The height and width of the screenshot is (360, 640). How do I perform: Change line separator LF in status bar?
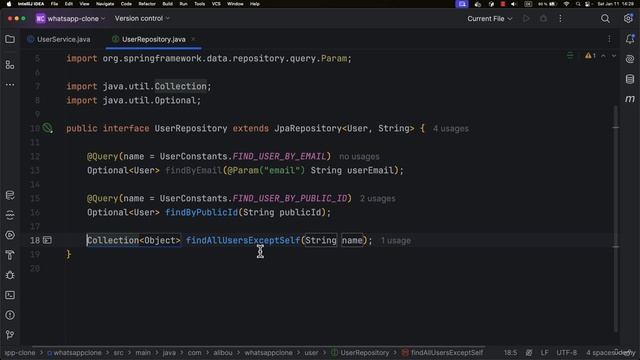(544, 352)
